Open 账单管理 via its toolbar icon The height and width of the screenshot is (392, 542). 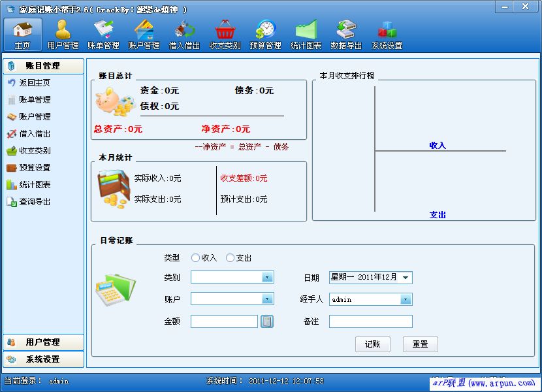click(x=103, y=34)
